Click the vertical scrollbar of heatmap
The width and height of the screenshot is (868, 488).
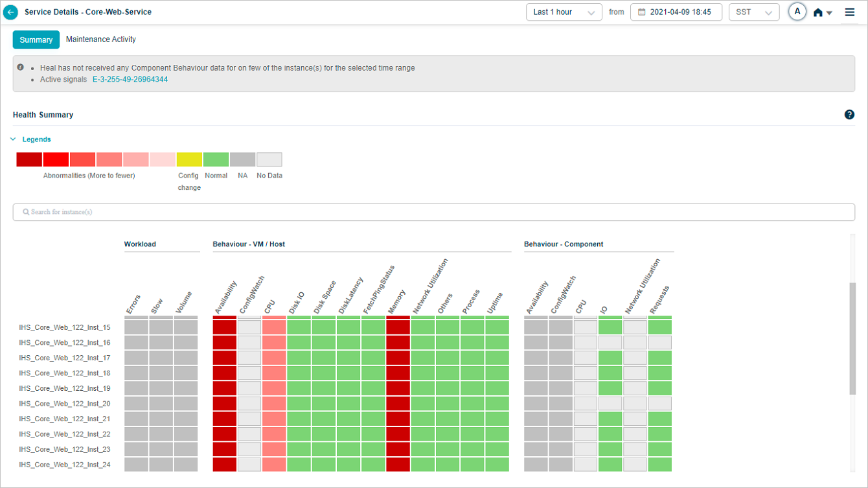pyautogui.click(x=852, y=337)
